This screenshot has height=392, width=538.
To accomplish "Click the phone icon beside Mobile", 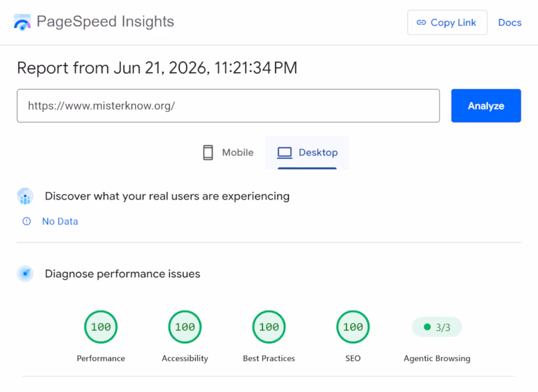I will (208, 152).
